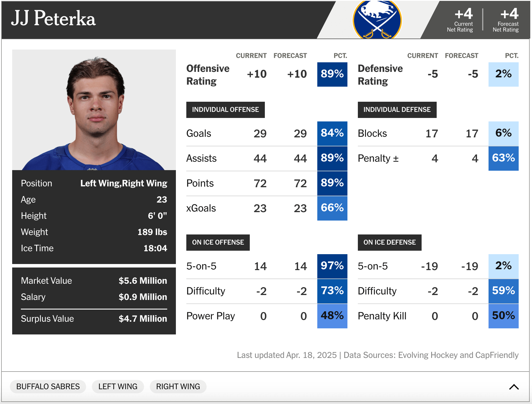532x404 pixels.
Task: Click the Penalty Kill 50% percentile box
Action: (x=503, y=316)
